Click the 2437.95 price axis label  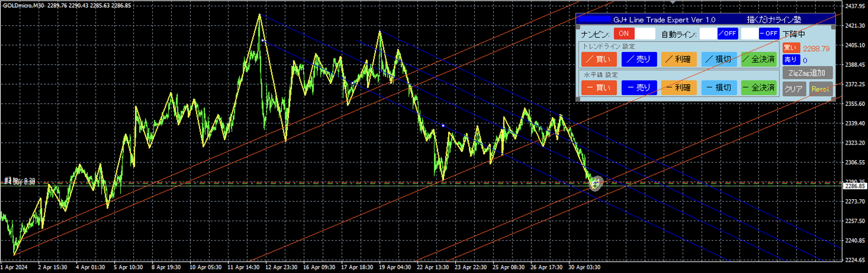(x=855, y=6)
